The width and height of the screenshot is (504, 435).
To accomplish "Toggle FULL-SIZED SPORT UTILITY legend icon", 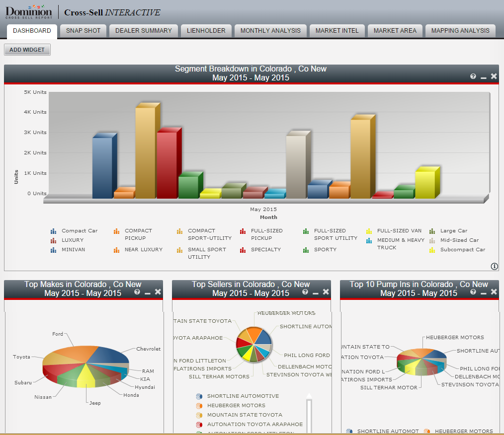I will pyautogui.click(x=306, y=231).
